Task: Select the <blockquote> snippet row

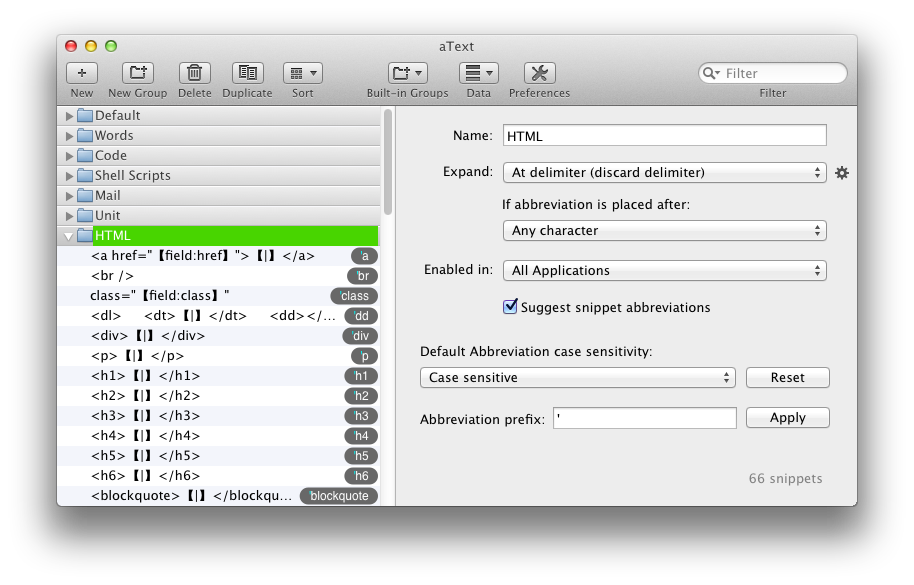Action: pos(218,496)
